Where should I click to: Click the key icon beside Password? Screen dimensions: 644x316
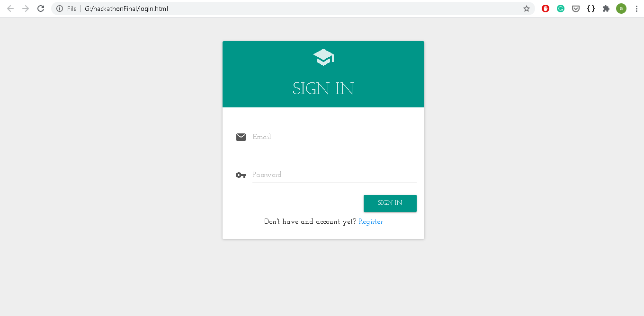[241, 175]
